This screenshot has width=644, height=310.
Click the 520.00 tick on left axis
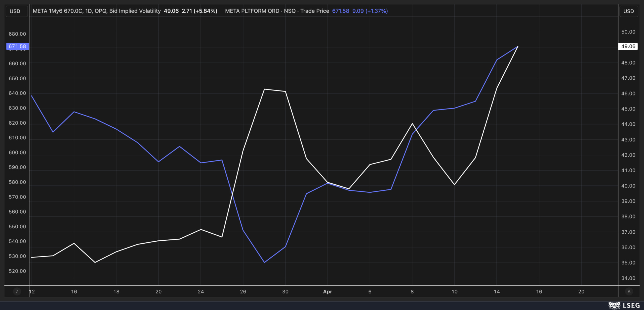17,271
